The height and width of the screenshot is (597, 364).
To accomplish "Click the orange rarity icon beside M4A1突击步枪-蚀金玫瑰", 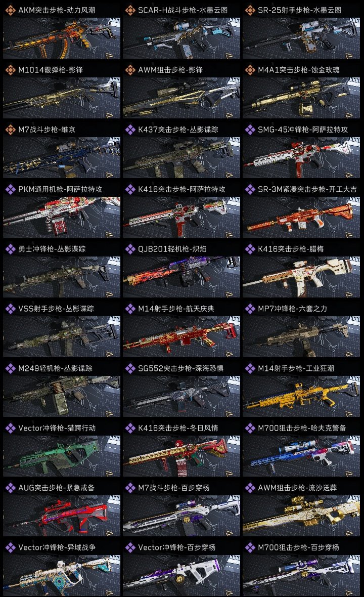I will [250, 70].
